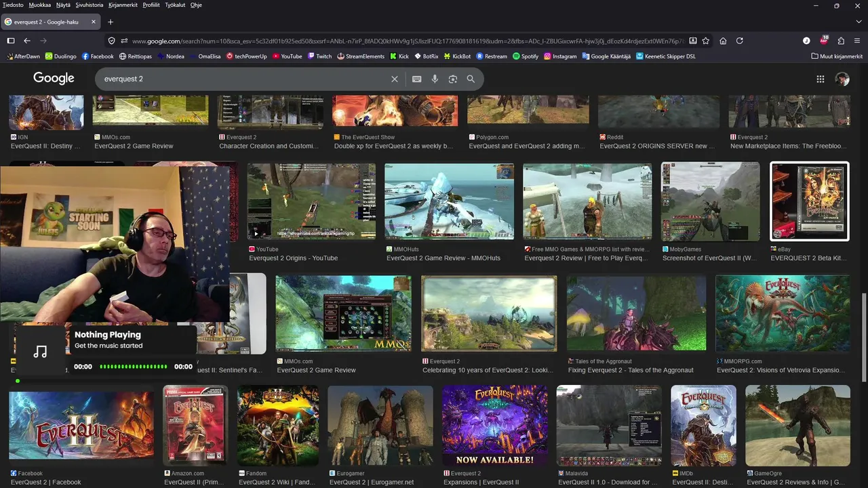Clear the Google search box text
The height and width of the screenshot is (488, 868).
(x=395, y=79)
